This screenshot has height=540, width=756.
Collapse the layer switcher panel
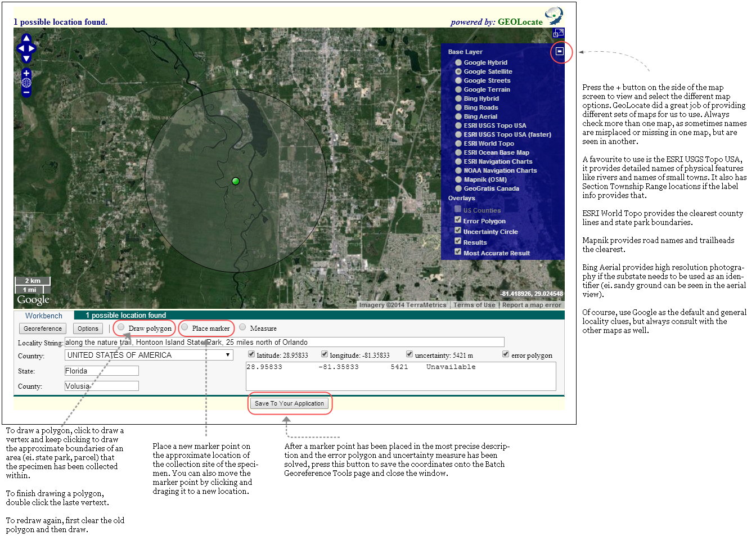(560, 51)
